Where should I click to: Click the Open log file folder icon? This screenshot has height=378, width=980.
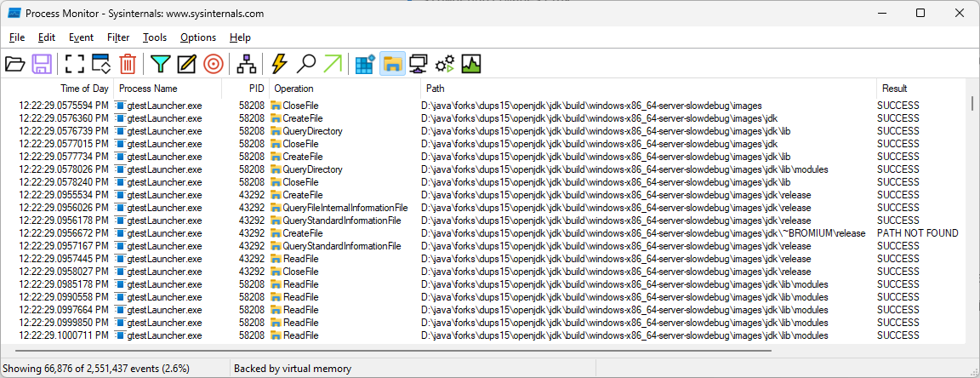(14, 64)
